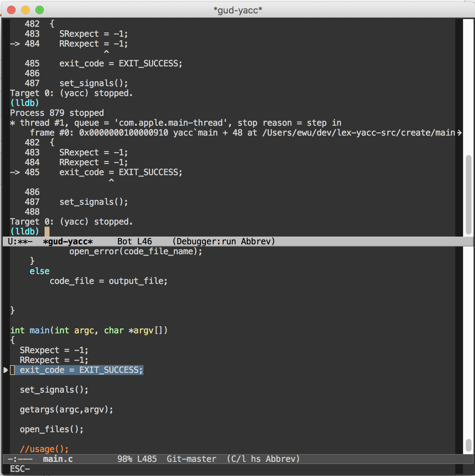Click the set_signals(); line in main.c
This screenshot has width=475, height=476.
pos(54,390)
